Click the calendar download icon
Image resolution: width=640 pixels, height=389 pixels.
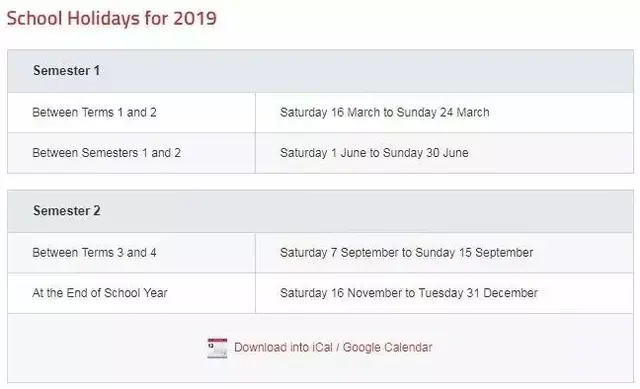click(217, 348)
